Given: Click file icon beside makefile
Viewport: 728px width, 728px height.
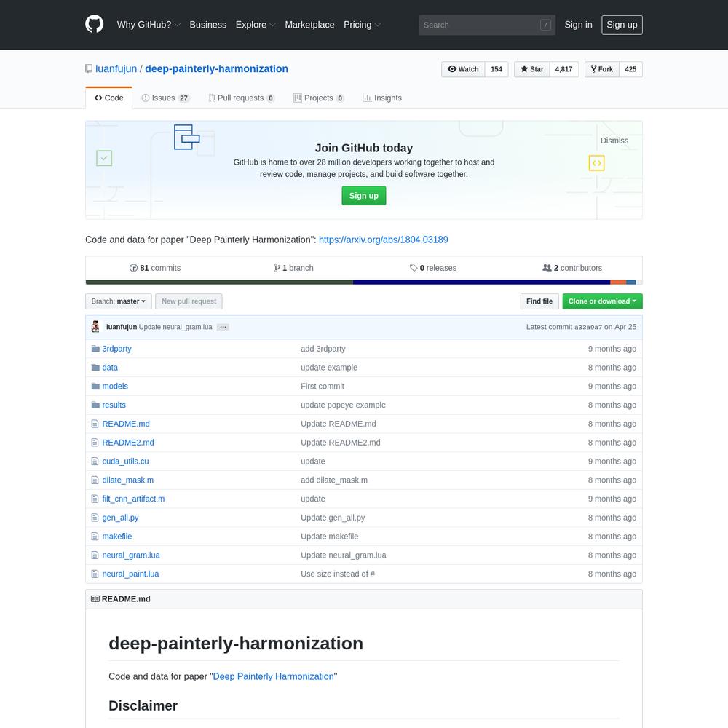Looking at the screenshot, I should [x=95, y=537].
